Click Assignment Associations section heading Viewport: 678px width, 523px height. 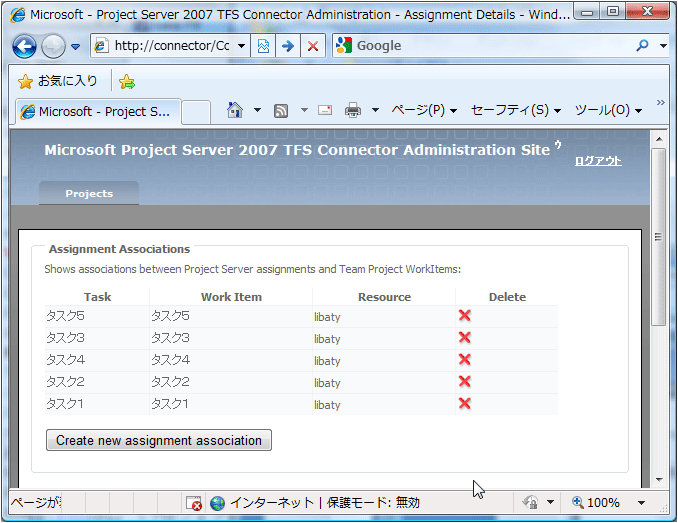(x=119, y=249)
